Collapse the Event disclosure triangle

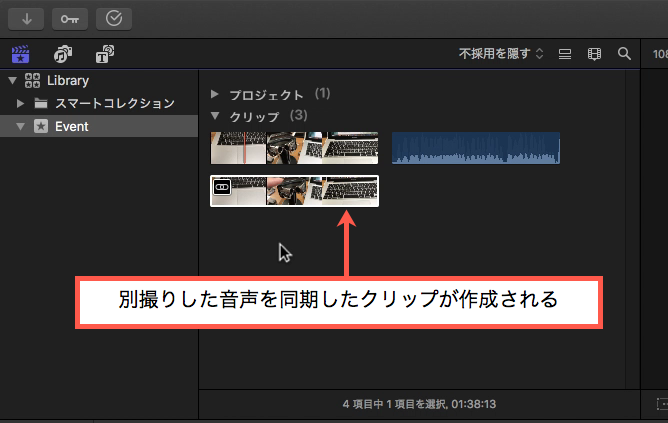tap(20, 127)
